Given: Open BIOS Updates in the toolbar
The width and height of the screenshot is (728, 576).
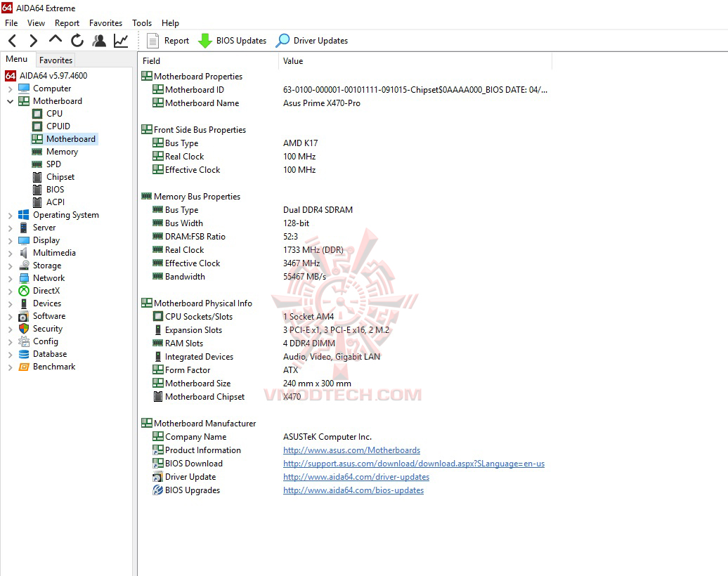Looking at the screenshot, I should [232, 41].
